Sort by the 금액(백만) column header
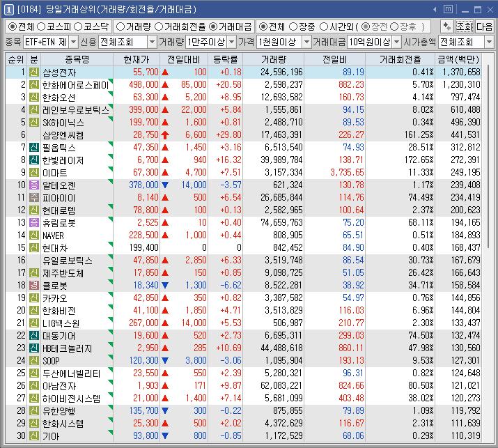The height and width of the screenshot is (448, 498). (x=458, y=59)
